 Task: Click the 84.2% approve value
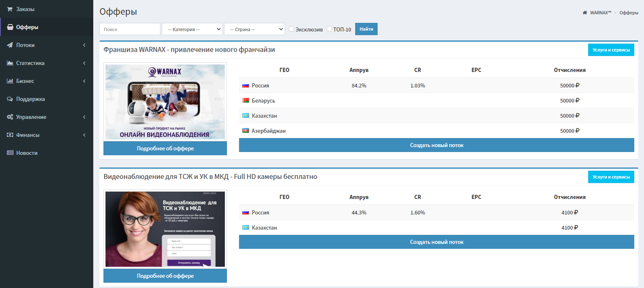click(x=359, y=85)
